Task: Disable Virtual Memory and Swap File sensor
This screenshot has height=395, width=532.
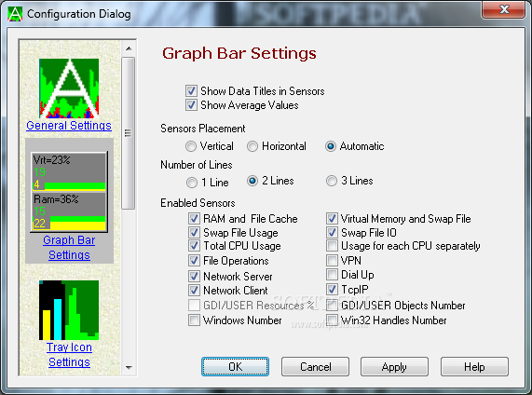Action: click(x=332, y=219)
